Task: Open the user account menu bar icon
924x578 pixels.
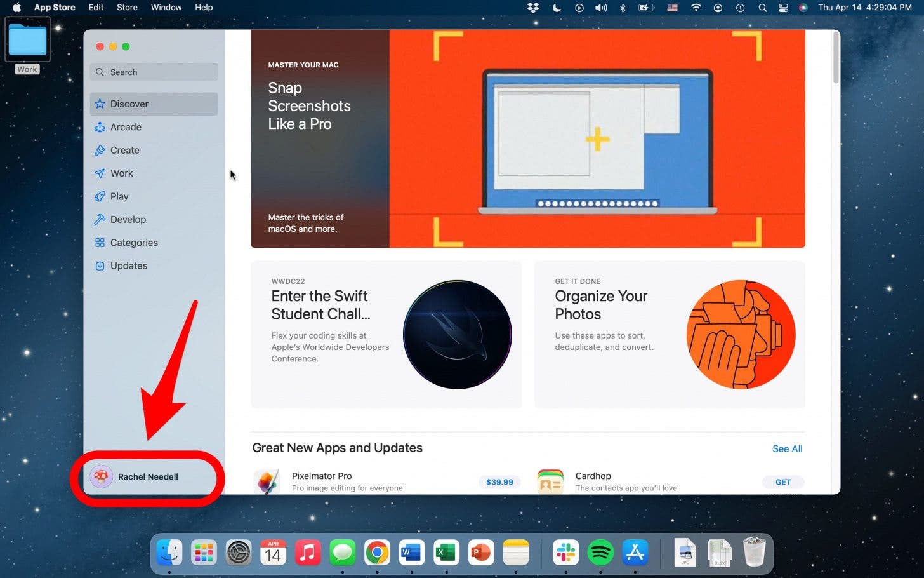Action: pos(718,8)
